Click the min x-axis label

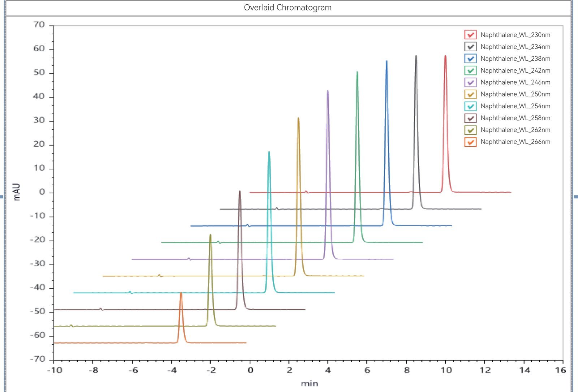click(309, 384)
